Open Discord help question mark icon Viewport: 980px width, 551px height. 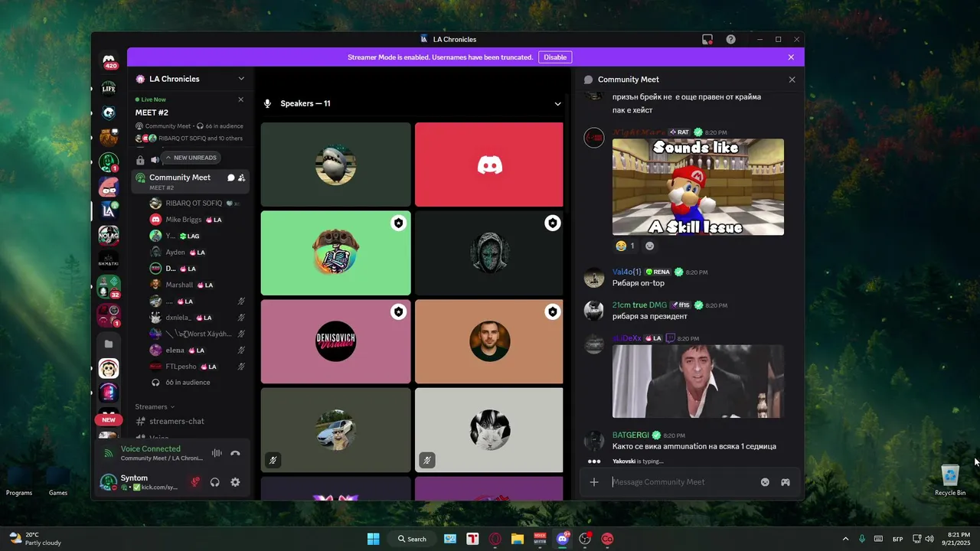click(x=731, y=39)
